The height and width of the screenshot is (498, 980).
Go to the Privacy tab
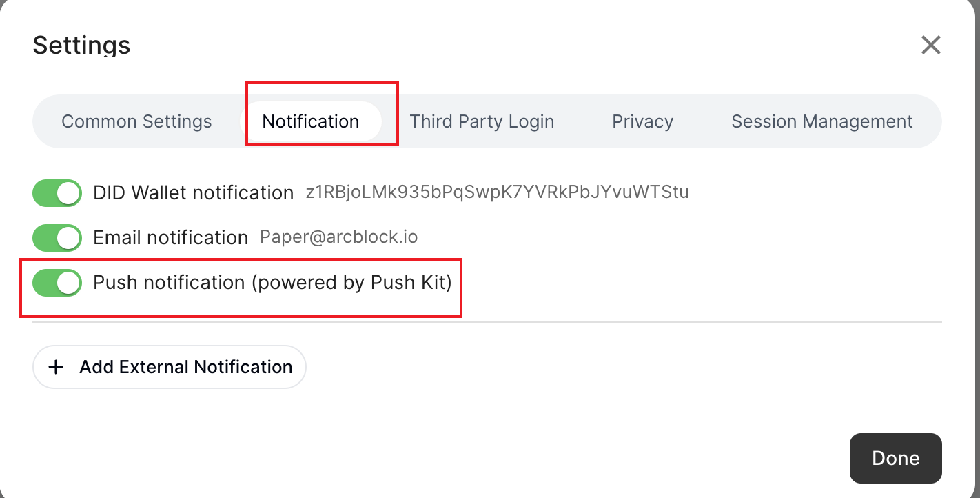pyautogui.click(x=642, y=121)
